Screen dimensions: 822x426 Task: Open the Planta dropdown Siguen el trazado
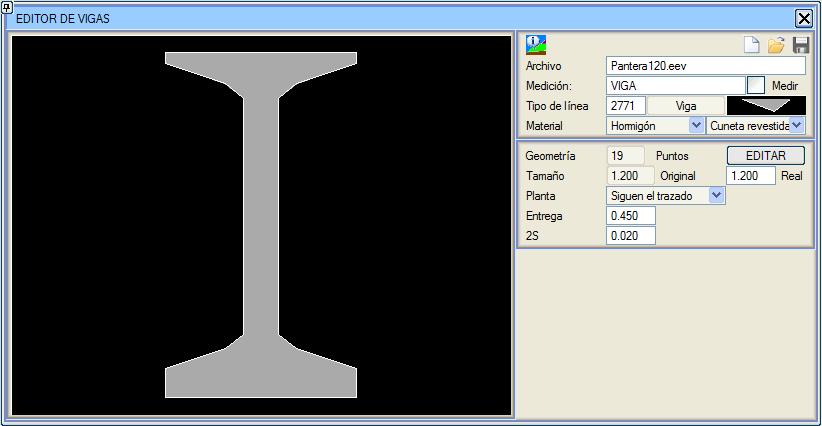(666, 196)
